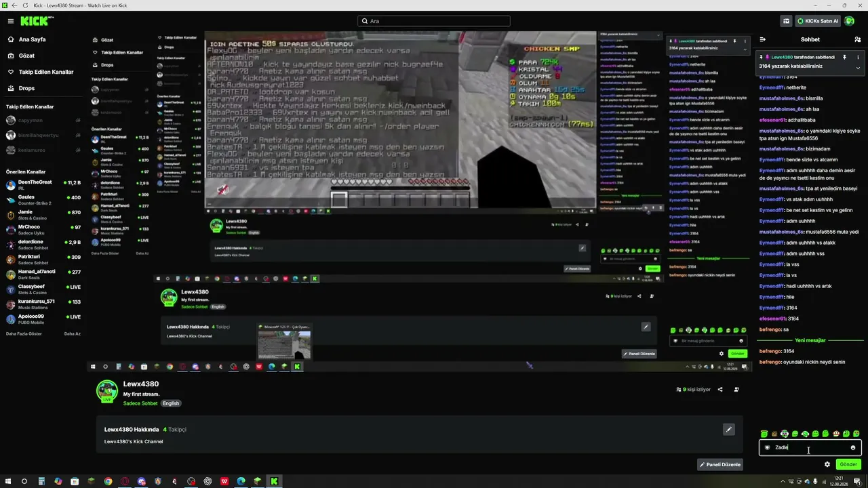
Task: Click the badge icon in chat input
Action: click(x=767, y=447)
